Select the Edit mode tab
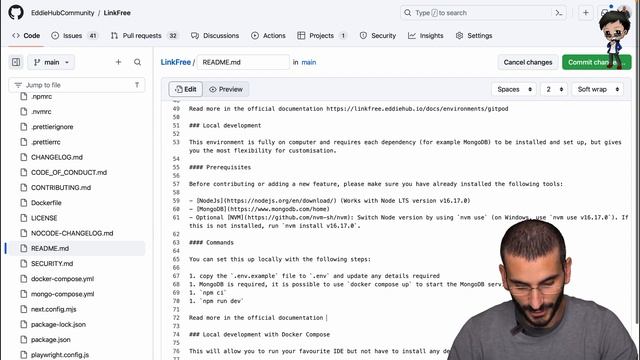 [x=186, y=89]
